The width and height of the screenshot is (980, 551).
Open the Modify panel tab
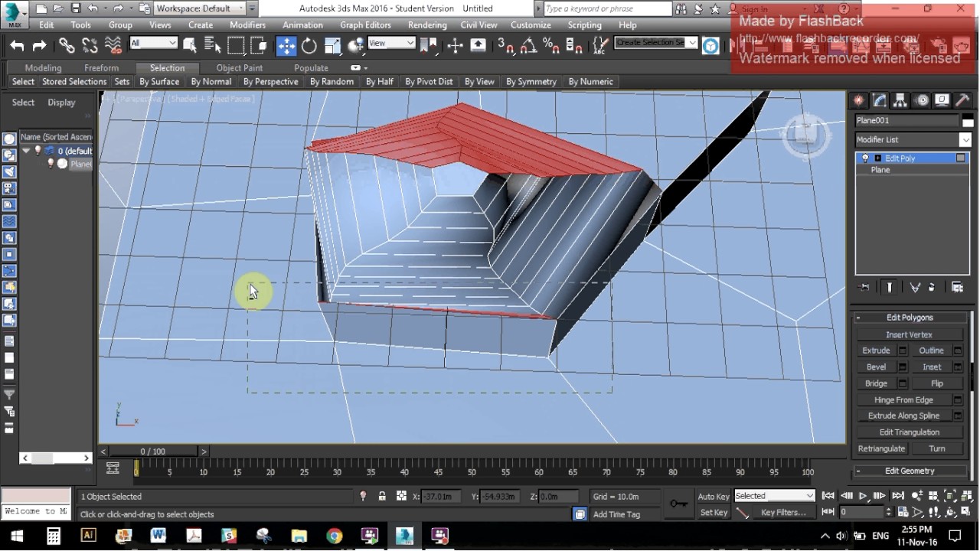(x=880, y=100)
